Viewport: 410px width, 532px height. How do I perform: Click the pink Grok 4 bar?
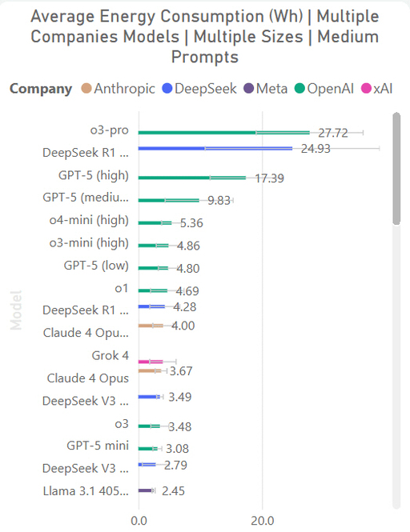coord(151,362)
